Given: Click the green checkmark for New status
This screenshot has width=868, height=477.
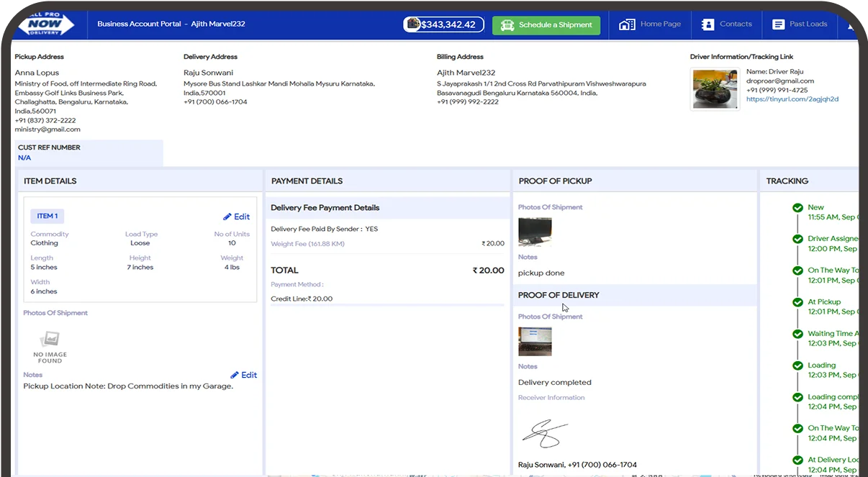Looking at the screenshot, I should click(x=797, y=208).
